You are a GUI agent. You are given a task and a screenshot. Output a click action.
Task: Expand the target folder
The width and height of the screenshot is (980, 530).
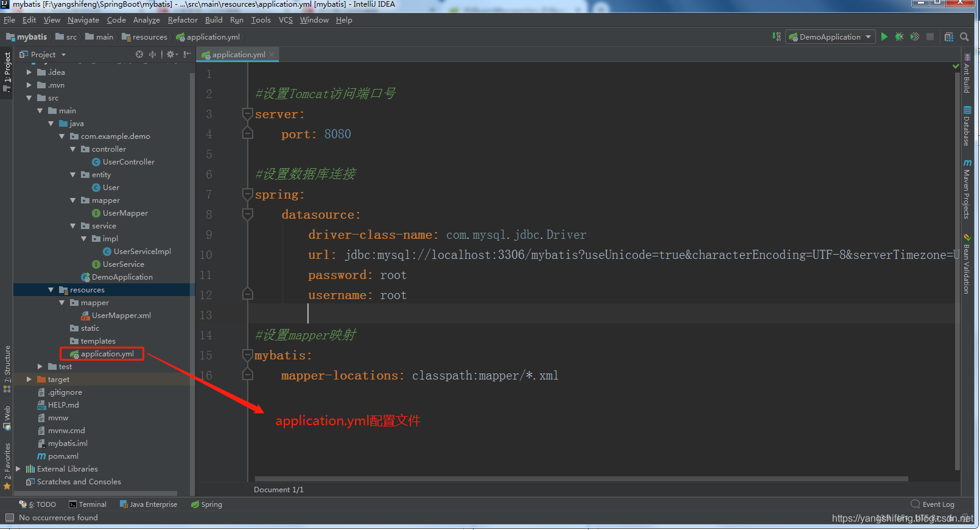pos(29,380)
